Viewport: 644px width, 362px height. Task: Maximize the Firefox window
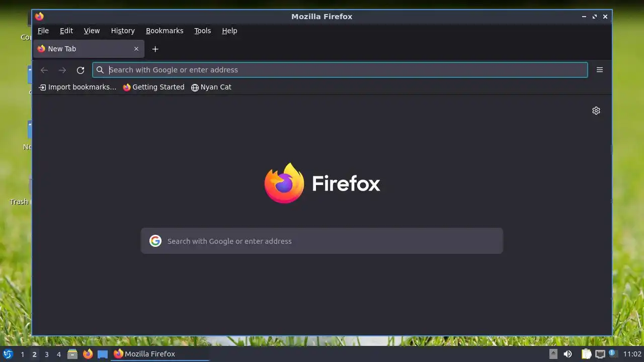tap(595, 17)
